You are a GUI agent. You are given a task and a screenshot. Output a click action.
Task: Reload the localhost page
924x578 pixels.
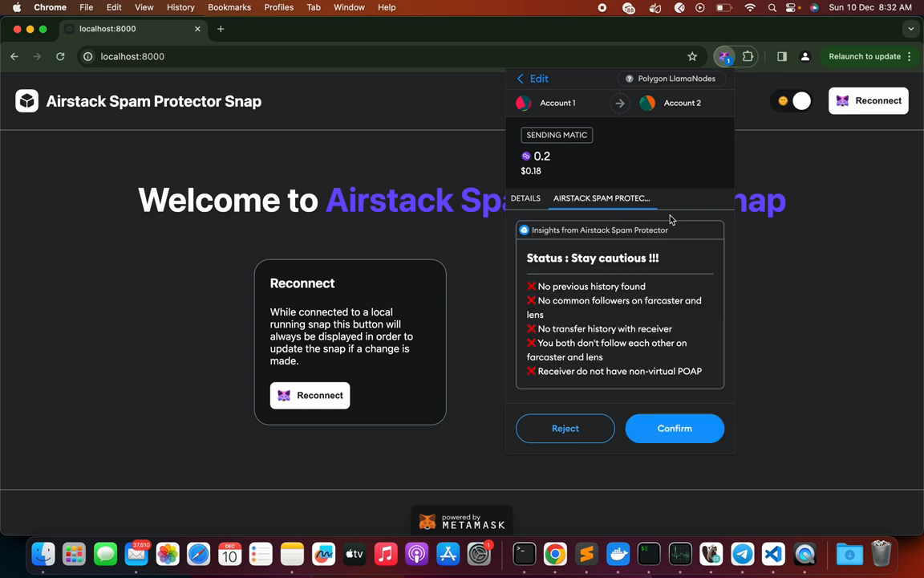coord(60,57)
